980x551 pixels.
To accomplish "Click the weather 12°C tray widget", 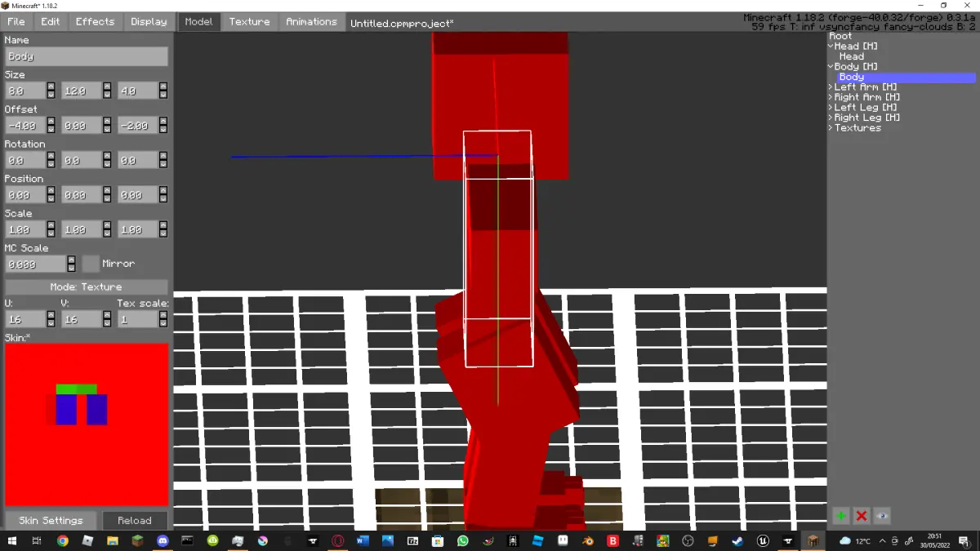I will (854, 540).
